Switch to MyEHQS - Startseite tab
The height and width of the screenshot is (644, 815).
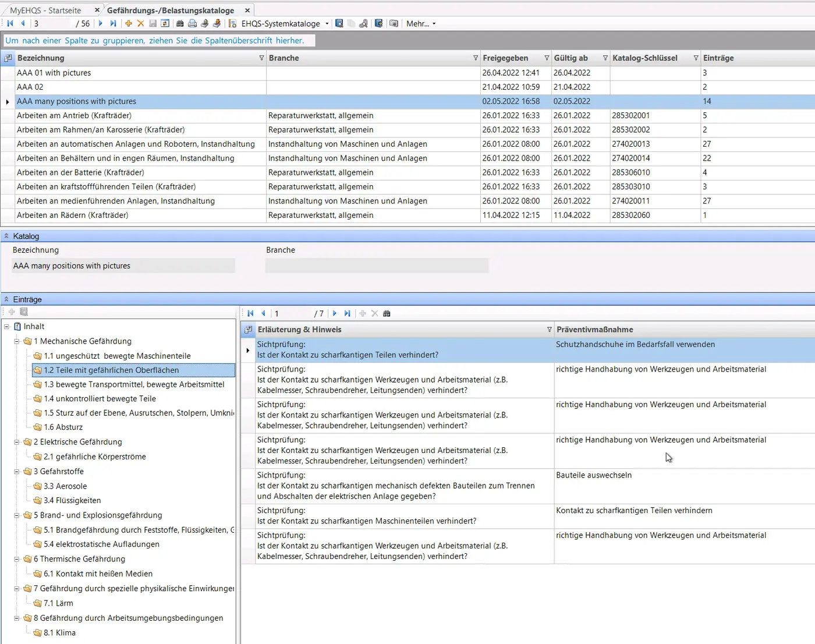pos(45,10)
